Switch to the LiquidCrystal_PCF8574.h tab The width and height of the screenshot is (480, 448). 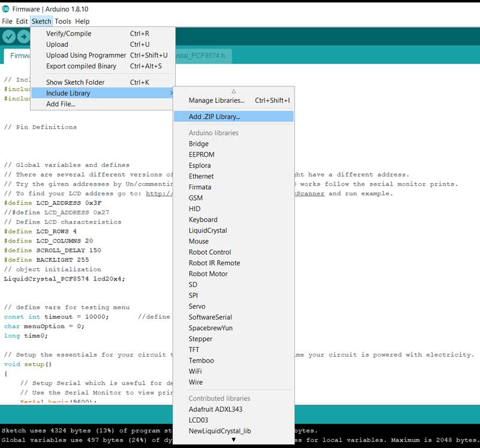[203, 56]
